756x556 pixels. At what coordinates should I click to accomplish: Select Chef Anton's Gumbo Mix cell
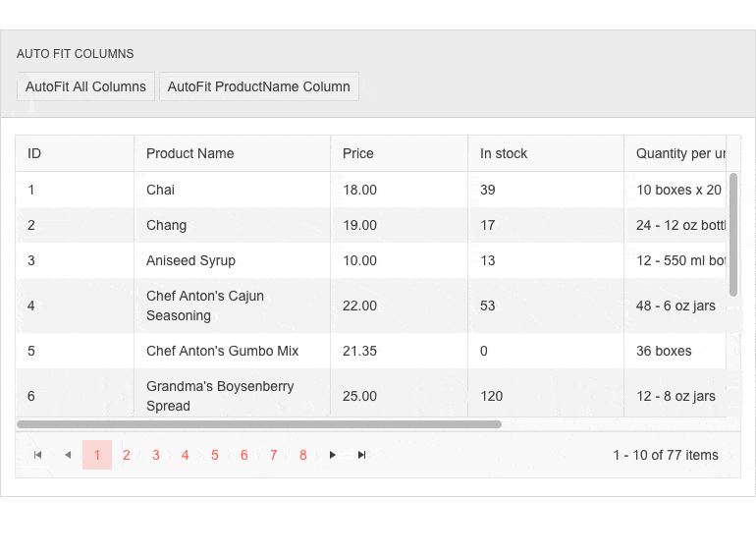(x=233, y=351)
